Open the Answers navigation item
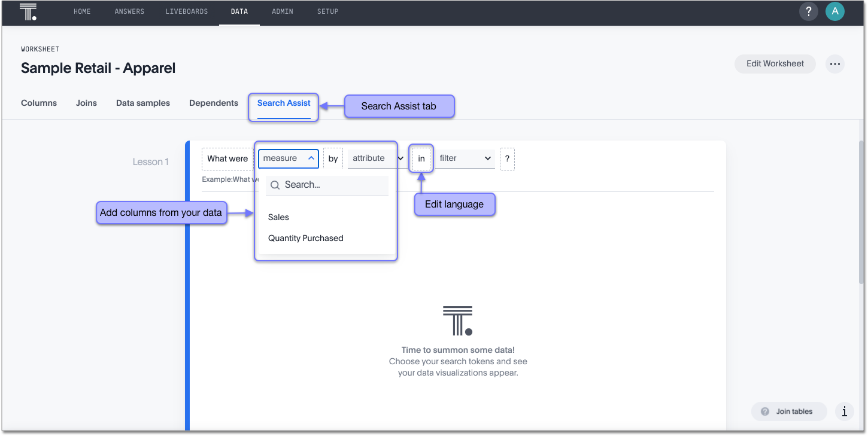This screenshot has height=436, width=868. click(x=129, y=11)
